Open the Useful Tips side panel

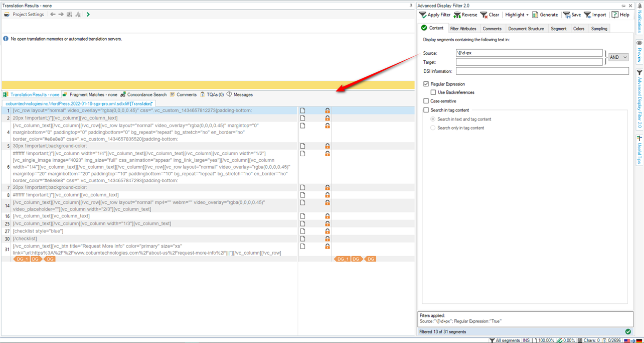pos(639,150)
